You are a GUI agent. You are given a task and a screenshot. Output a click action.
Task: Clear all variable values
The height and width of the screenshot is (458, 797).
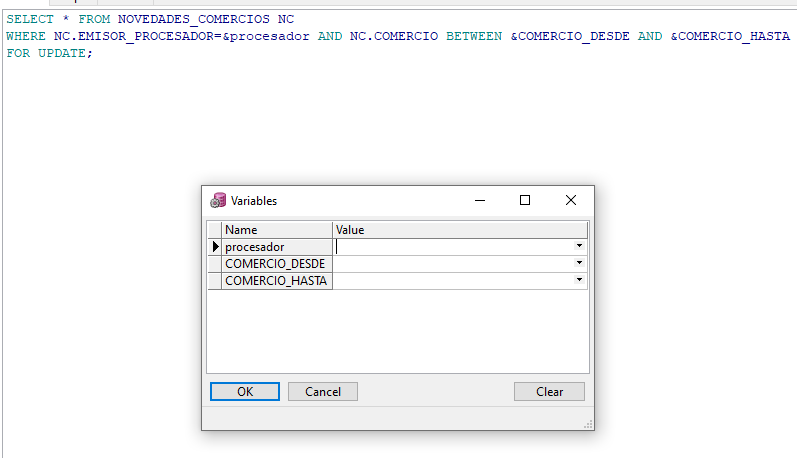549,392
